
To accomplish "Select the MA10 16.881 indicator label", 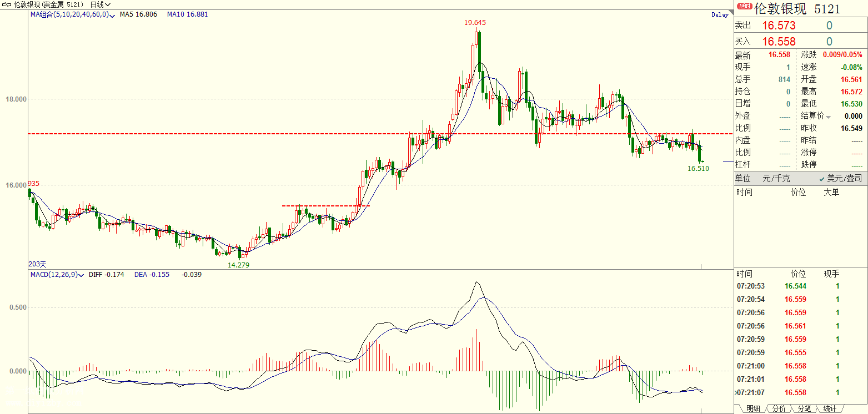I will coord(187,14).
